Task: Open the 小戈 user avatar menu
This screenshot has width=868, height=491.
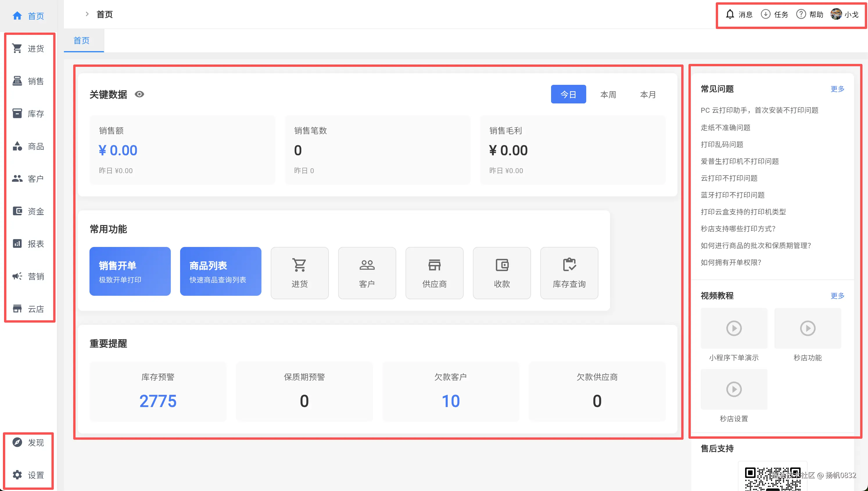Action: (x=836, y=15)
